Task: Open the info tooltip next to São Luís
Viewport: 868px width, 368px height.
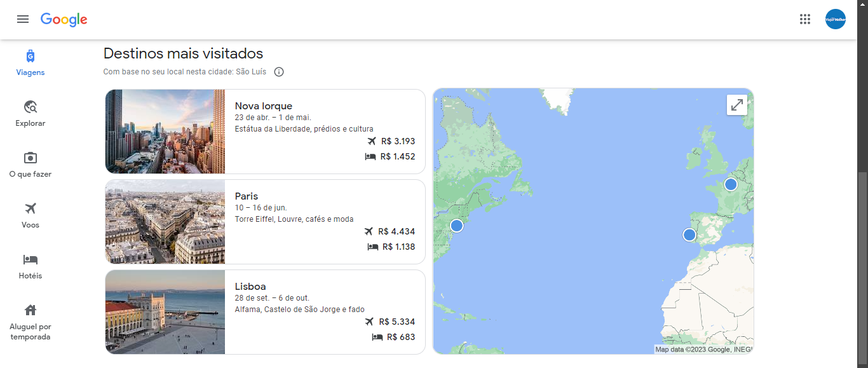Action: (x=278, y=71)
